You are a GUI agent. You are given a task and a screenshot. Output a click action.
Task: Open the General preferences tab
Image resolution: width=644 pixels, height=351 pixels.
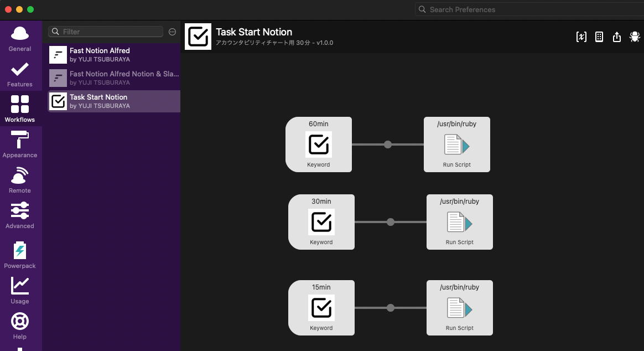pyautogui.click(x=20, y=39)
